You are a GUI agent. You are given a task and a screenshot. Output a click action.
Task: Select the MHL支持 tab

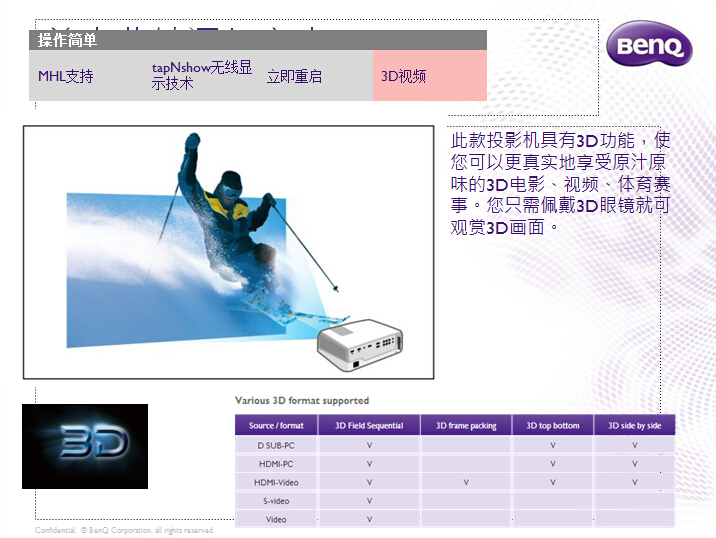click(66, 76)
